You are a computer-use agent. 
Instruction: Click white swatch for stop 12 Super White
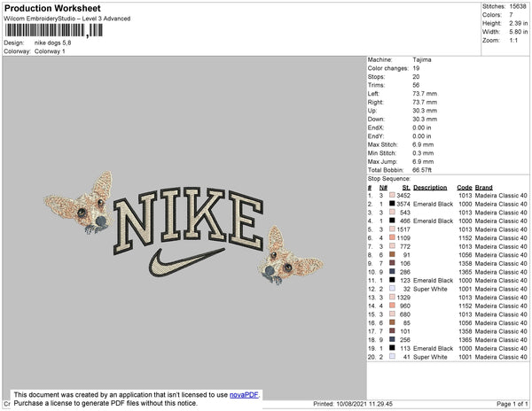pyautogui.click(x=392, y=289)
